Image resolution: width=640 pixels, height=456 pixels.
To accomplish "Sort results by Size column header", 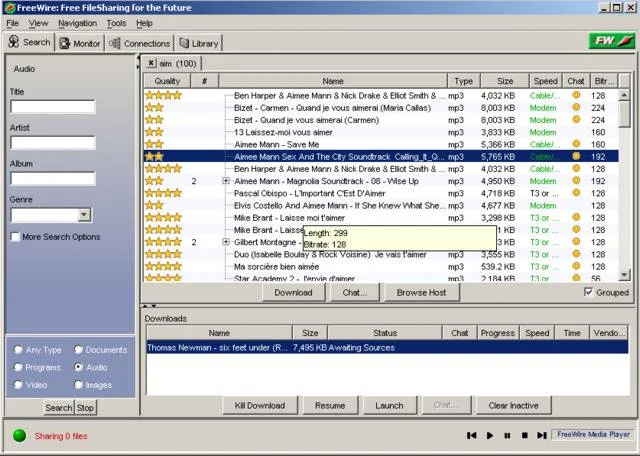I will click(505, 81).
